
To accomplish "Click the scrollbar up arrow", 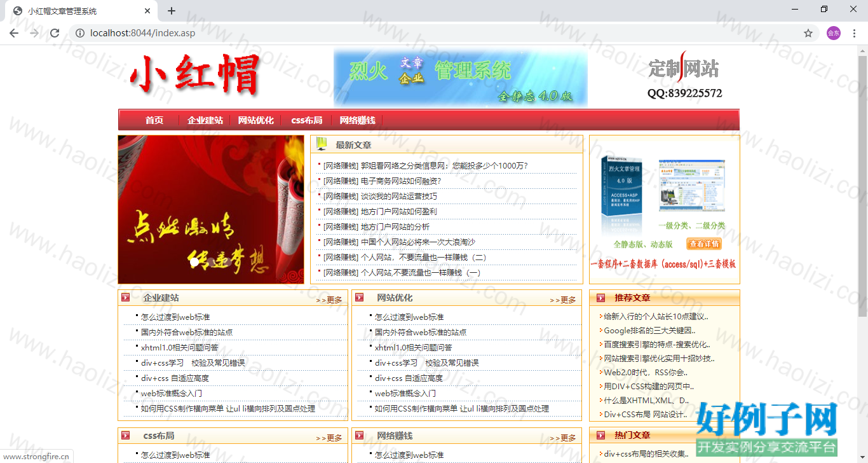I will click(x=862, y=50).
